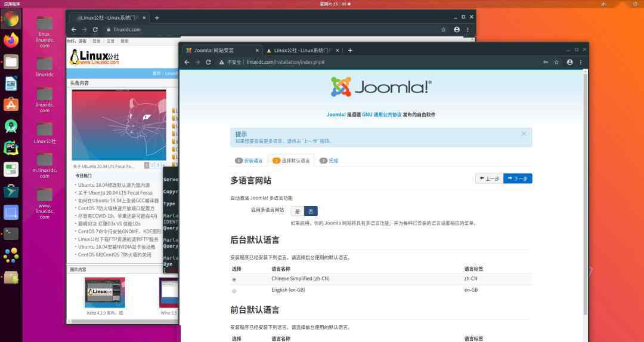Screen dimensions: 644x342
Task: Open new tab in background linuxidc window
Action: [x=157, y=18]
